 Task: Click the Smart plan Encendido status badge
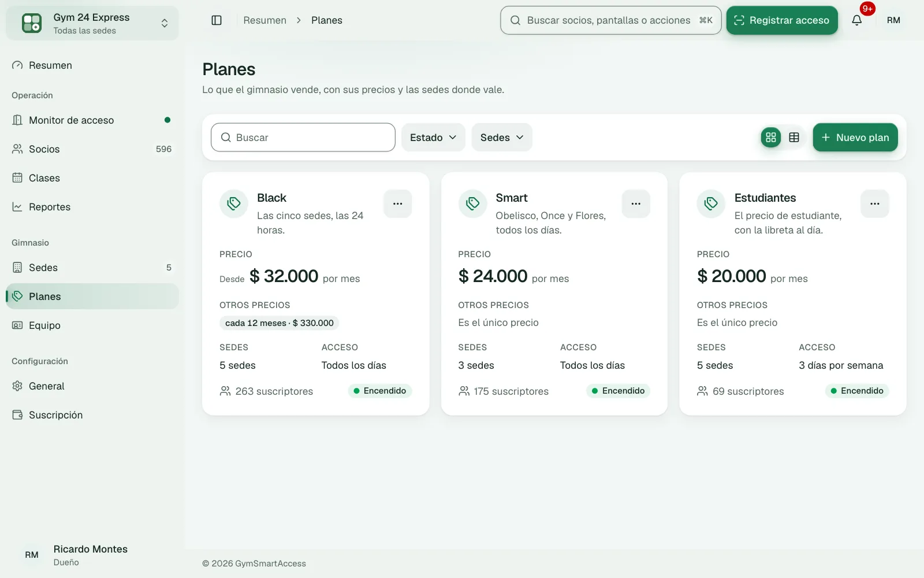pos(618,391)
